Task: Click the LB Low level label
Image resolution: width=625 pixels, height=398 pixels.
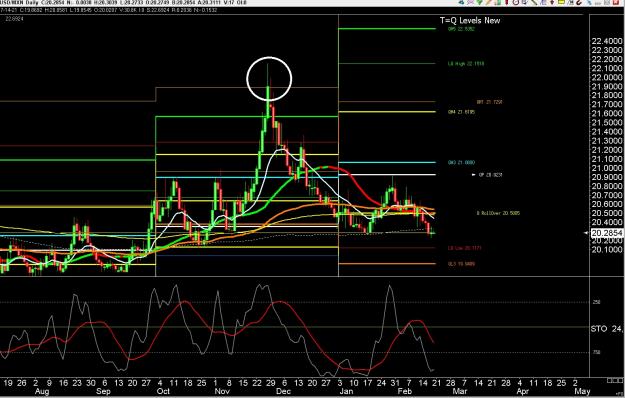Action: [x=464, y=248]
